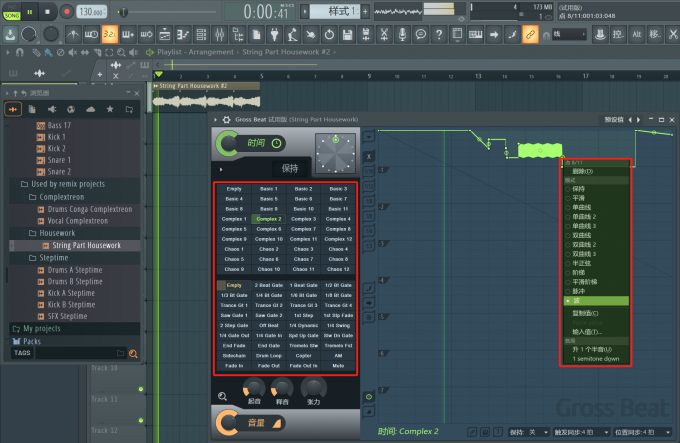Click the metronome icon in toolbar
680x443 pixels.
(x=73, y=34)
